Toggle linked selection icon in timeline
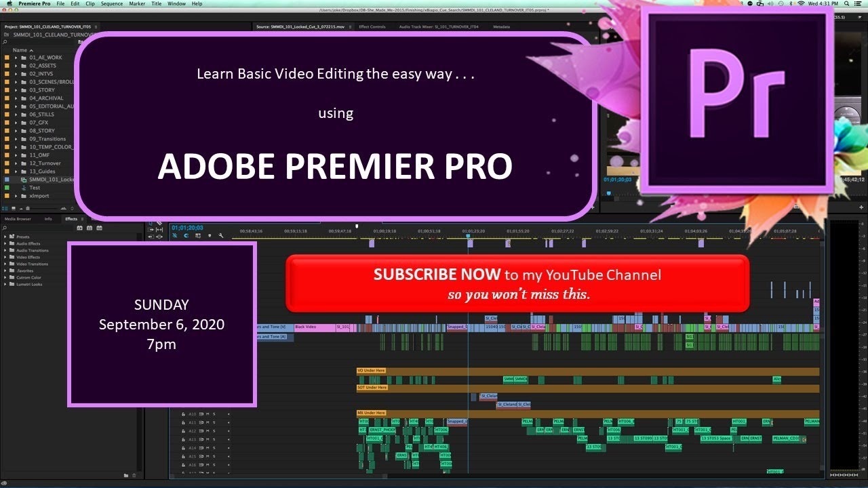The width and height of the screenshot is (868, 488). pyautogui.click(x=198, y=235)
